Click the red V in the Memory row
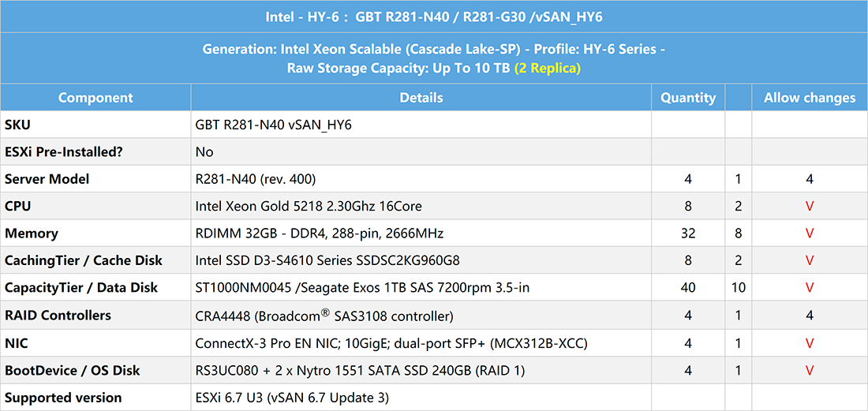 (x=810, y=234)
